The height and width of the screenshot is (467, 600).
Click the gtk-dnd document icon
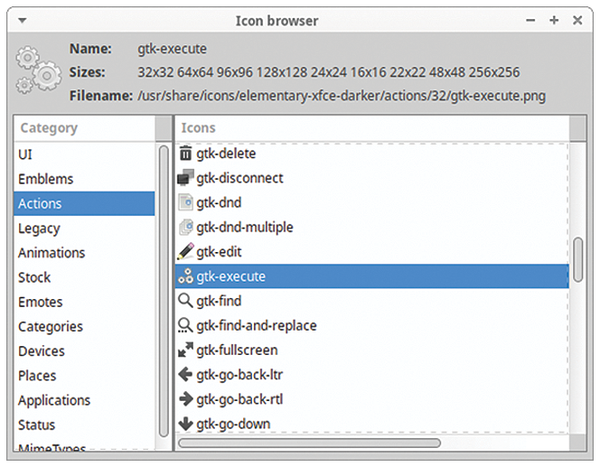[x=185, y=203]
